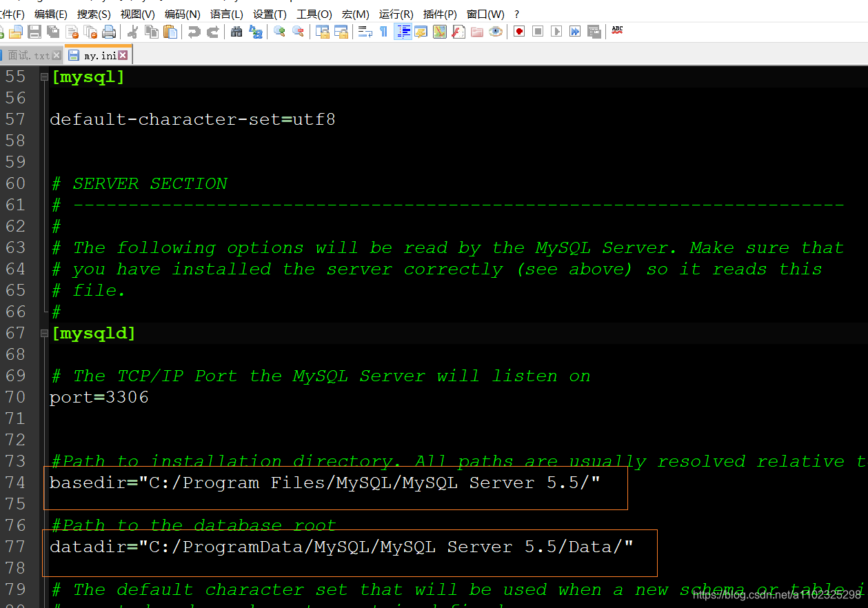Open the ? help menu
The width and height of the screenshot is (868, 608).
tap(516, 14)
